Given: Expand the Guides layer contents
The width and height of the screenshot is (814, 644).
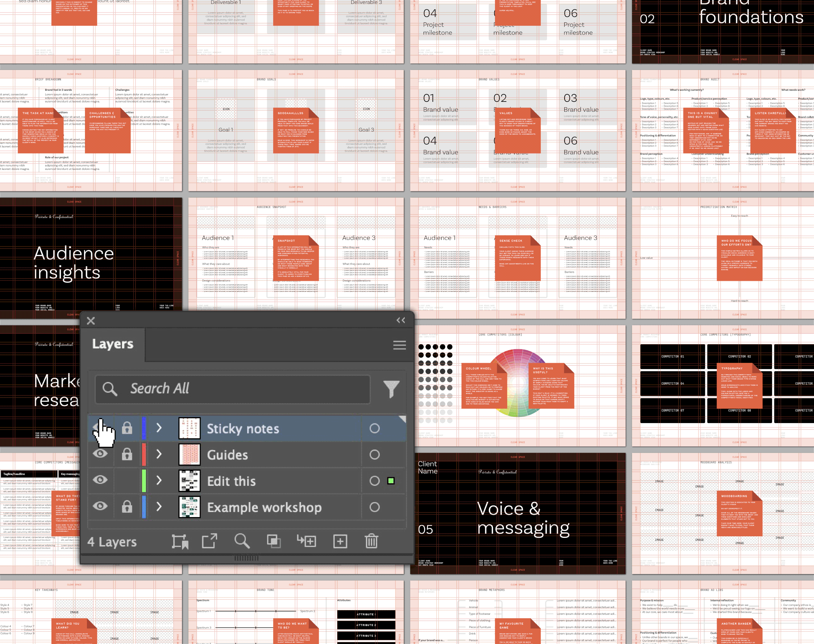Looking at the screenshot, I should pos(159,454).
